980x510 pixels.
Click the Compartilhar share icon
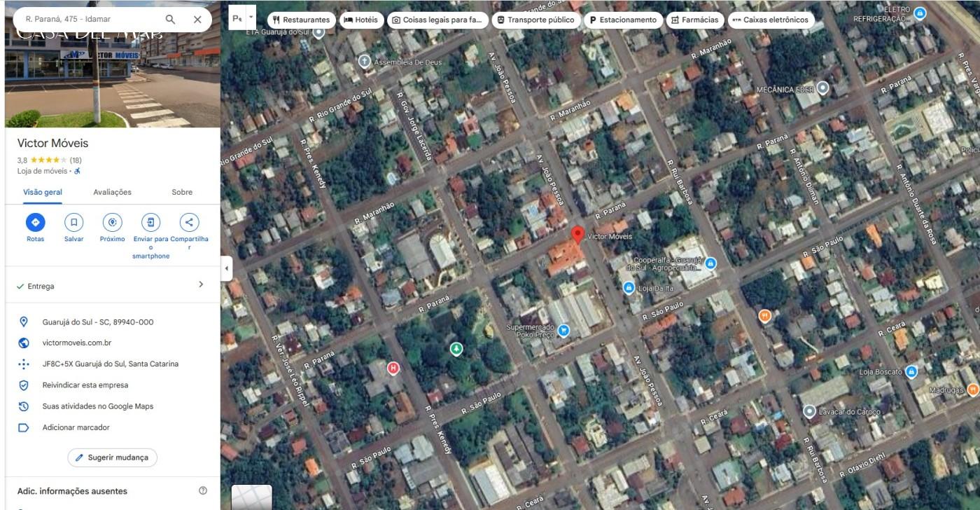click(x=189, y=223)
